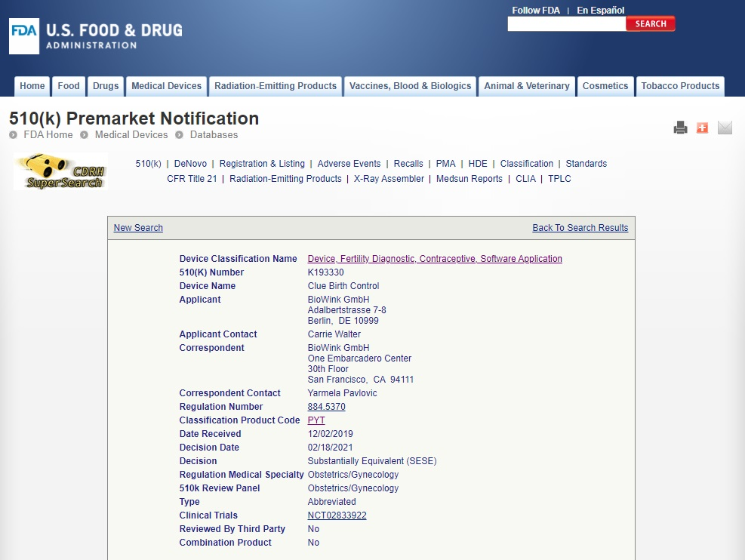This screenshot has height=560, width=745.
Task: Open the DeNovo database link
Action: click(x=190, y=164)
